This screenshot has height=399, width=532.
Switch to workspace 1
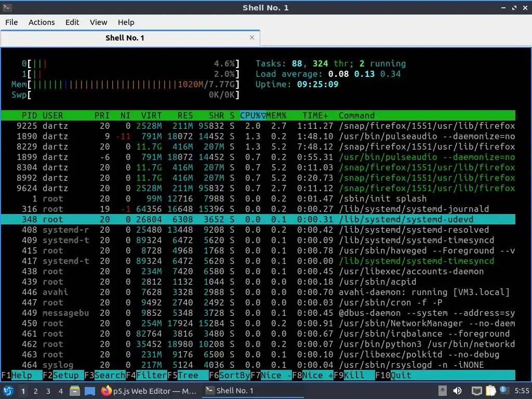23,391
